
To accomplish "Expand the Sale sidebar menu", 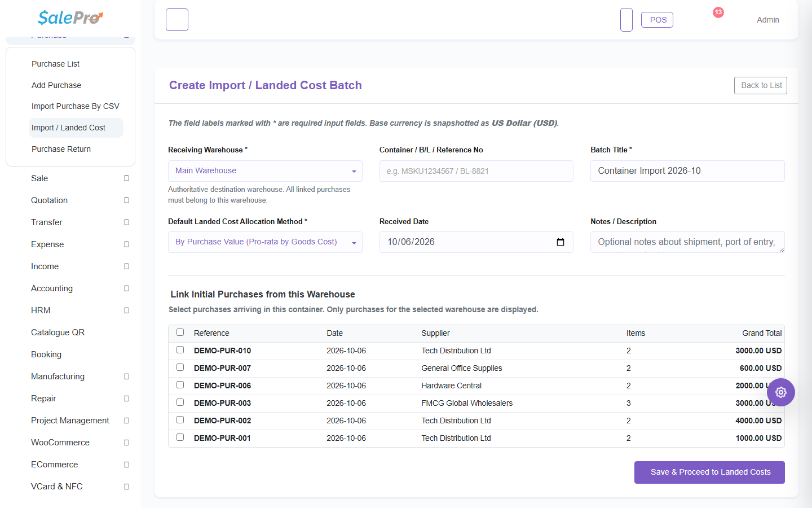I will [x=70, y=178].
